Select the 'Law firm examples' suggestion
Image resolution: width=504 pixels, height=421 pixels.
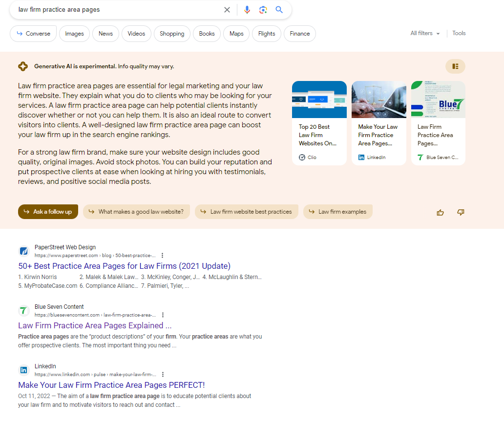[x=338, y=212]
